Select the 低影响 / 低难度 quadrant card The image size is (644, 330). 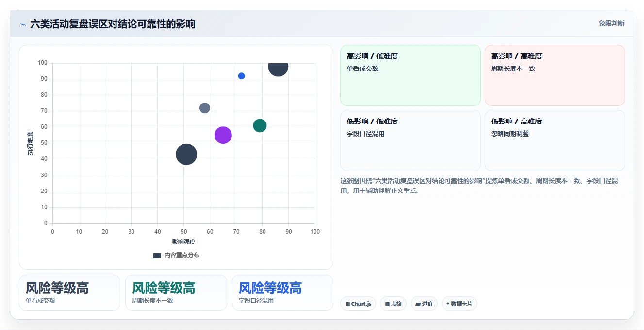(x=411, y=140)
